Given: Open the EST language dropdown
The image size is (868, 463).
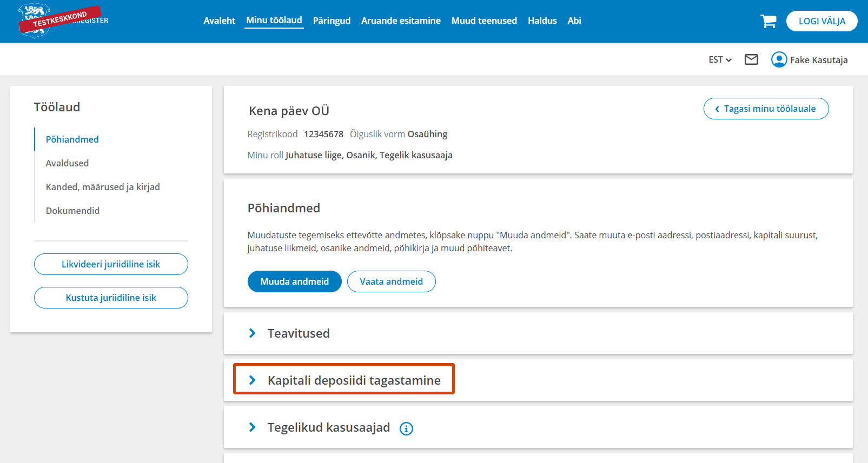Looking at the screenshot, I should point(720,59).
